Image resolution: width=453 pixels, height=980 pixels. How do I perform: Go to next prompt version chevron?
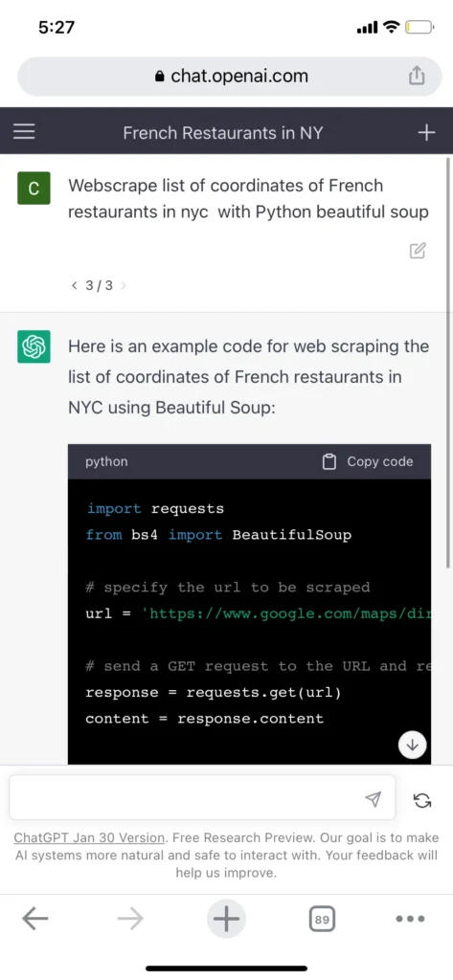(124, 285)
